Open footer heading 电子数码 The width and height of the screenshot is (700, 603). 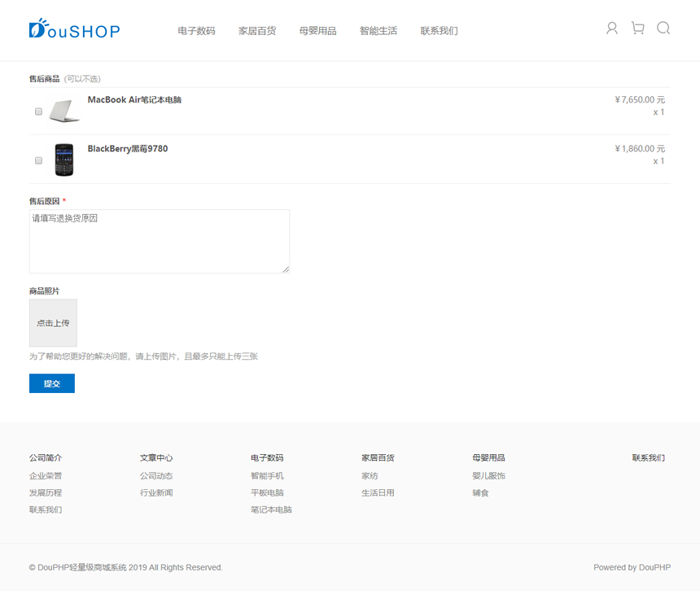point(267,458)
